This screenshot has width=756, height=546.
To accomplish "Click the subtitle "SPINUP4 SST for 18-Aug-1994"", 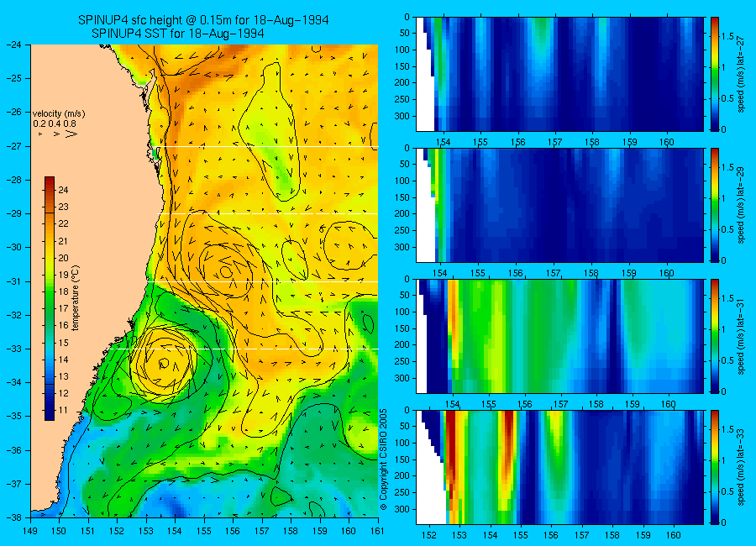I will pyautogui.click(x=178, y=34).
